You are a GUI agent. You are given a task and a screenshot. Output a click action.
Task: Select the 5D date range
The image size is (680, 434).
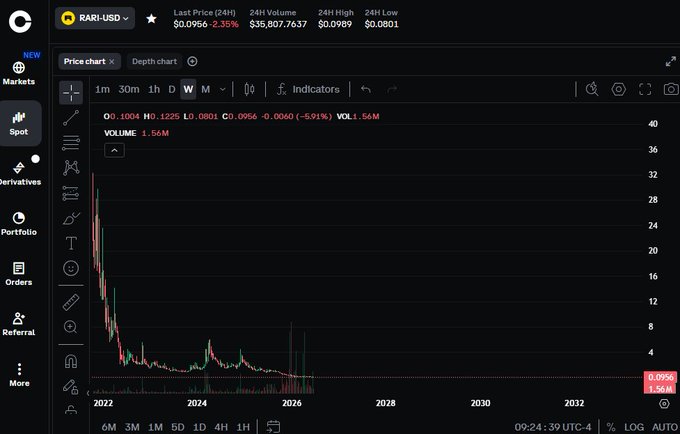click(x=178, y=427)
